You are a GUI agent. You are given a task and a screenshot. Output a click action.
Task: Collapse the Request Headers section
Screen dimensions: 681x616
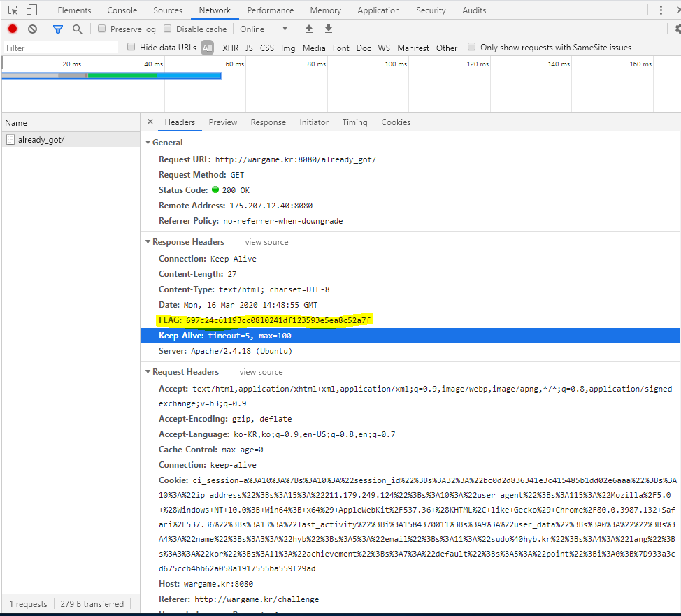(148, 372)
